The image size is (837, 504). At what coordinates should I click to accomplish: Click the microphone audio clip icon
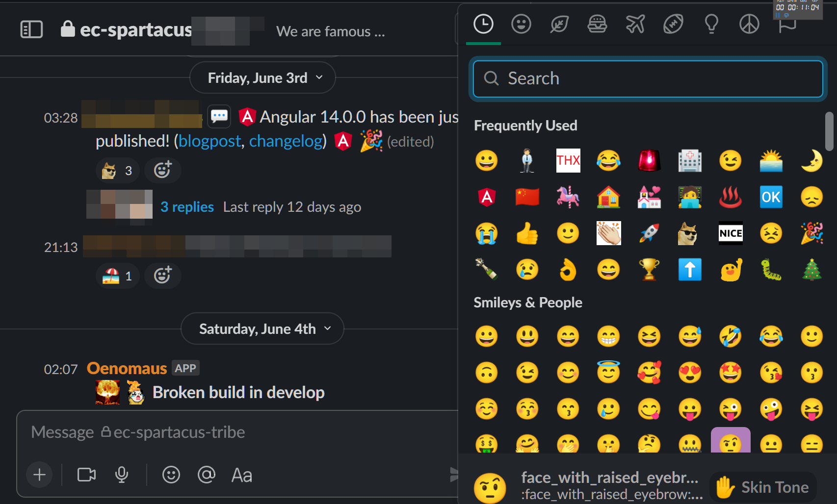[x=122, y=475]
